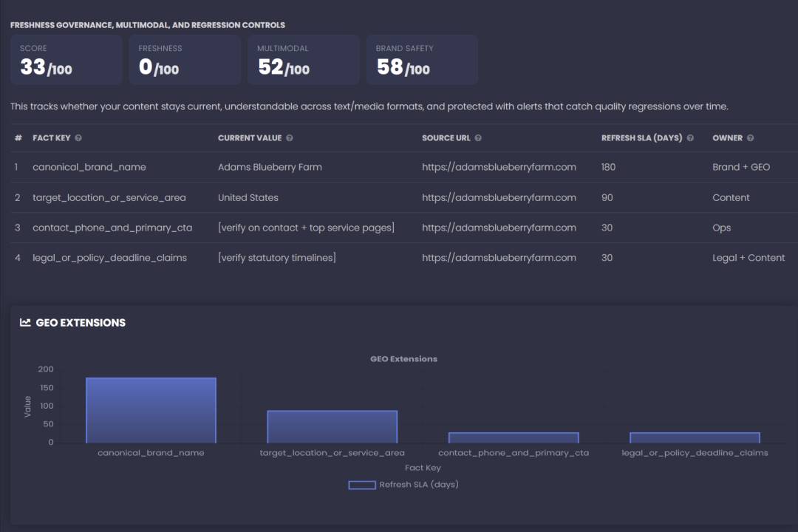Click help icon next to Source URL
This screenshot has width=798, height=532.
[478, 138]
